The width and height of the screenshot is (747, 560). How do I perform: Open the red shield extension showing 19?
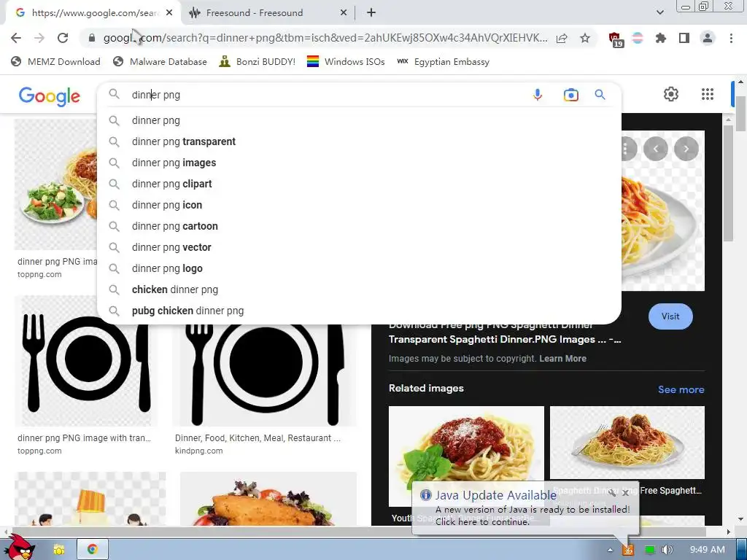[x=616, y=39]
